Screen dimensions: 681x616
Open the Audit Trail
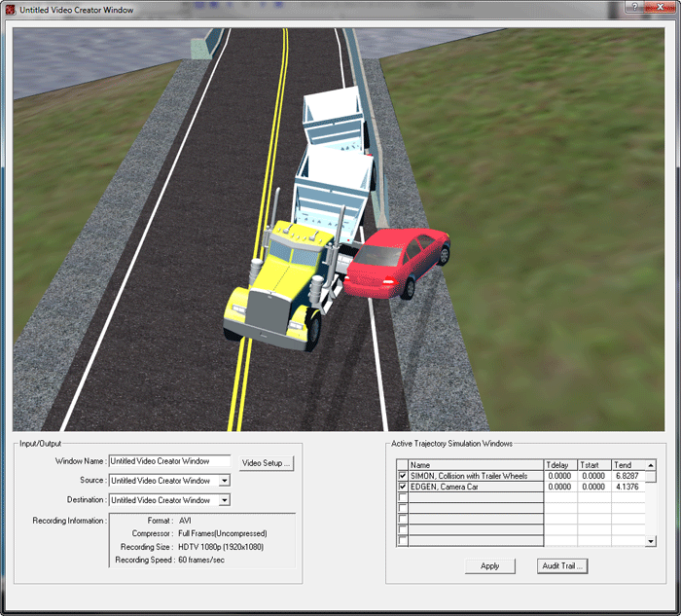tap(563, 565)
